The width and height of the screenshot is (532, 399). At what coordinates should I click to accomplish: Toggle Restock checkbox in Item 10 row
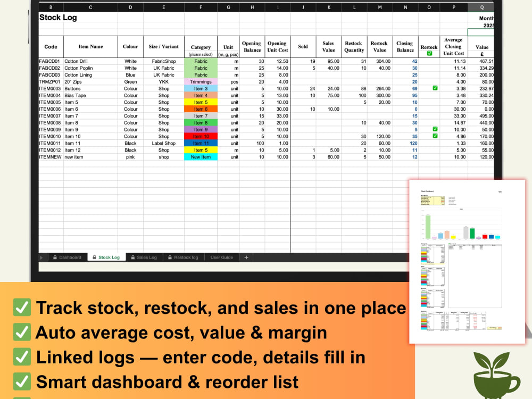(435, 136)
